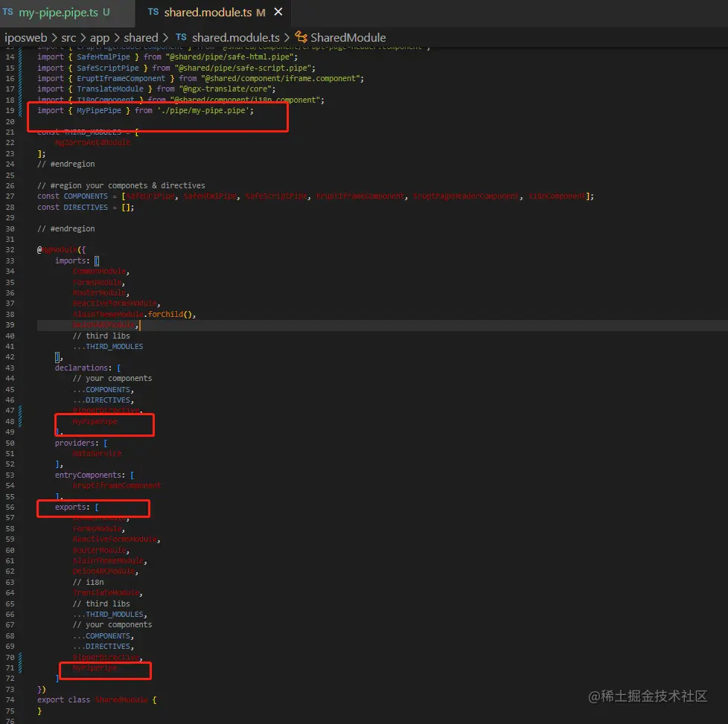Click the SharedModule class symbol icon
Screen dimensions: 728x724
point(301,37)
